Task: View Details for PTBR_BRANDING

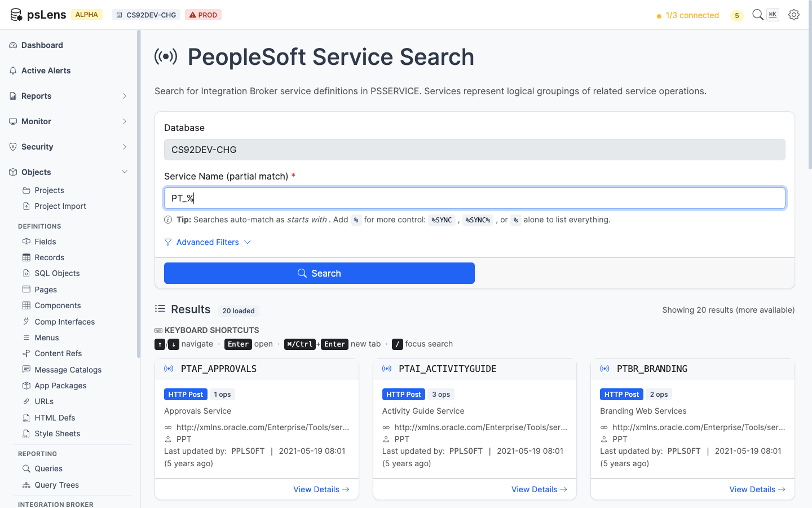Action: click(757, 489)
